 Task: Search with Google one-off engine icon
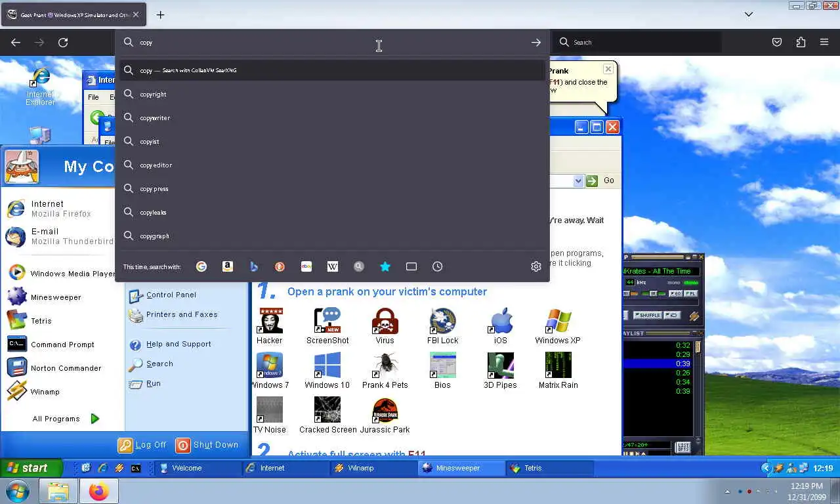(x=201, y=266)
